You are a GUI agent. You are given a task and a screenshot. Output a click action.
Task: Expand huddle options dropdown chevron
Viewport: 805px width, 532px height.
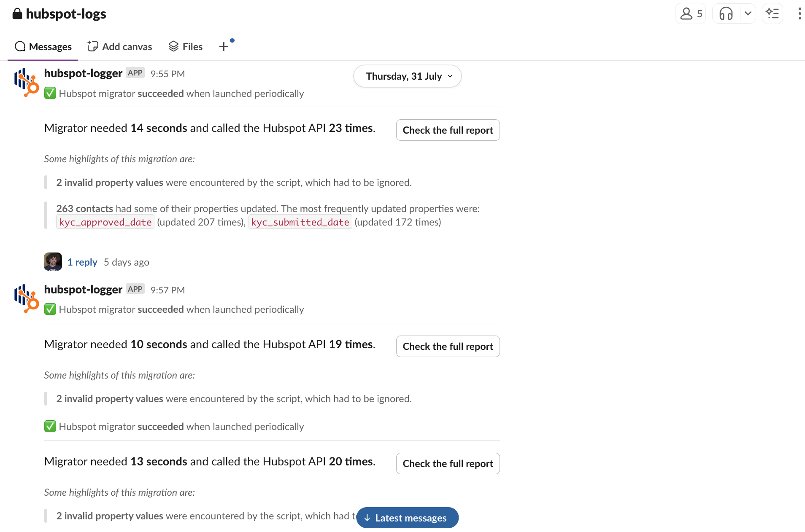(748, 14)
